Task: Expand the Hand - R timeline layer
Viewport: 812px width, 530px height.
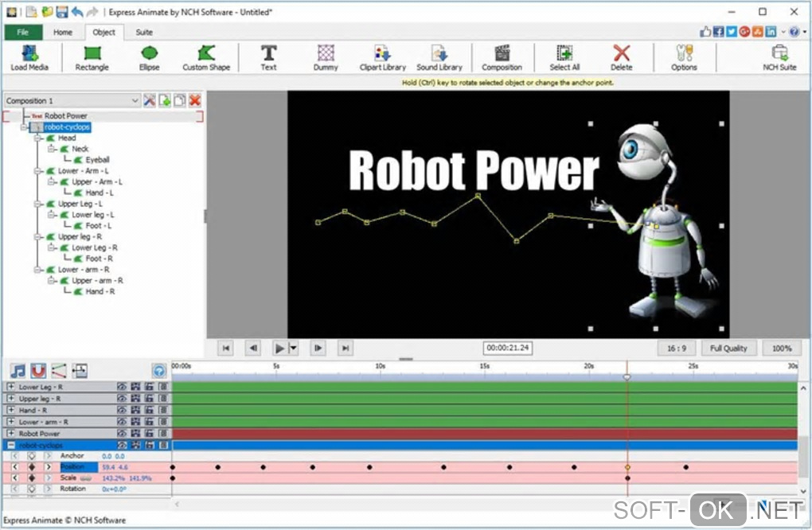Action: [x=10, y=410]
